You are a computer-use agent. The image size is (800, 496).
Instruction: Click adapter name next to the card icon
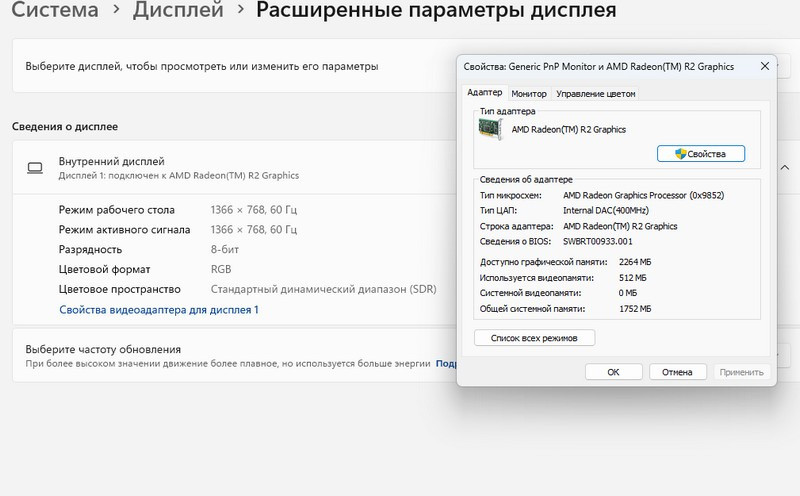pos(568,130)
